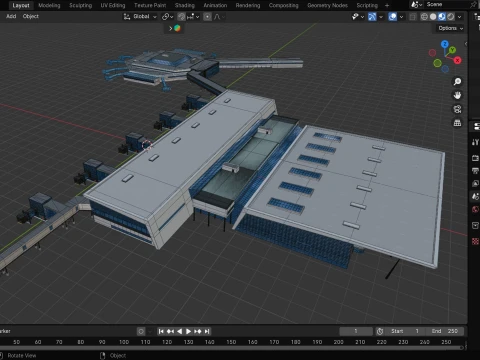Switch to the Shading workspace tab
Screen dimensions: 480x360
(x=185, y=5)
